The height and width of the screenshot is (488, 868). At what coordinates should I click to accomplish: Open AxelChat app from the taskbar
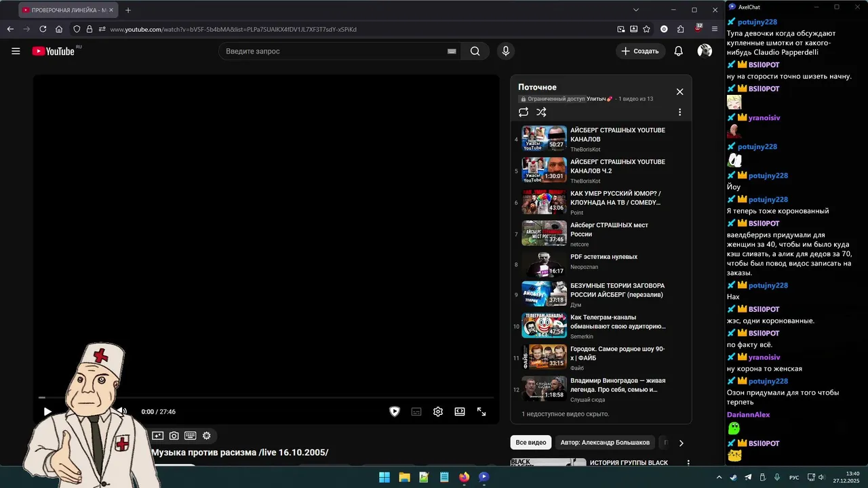coord(484,477)
